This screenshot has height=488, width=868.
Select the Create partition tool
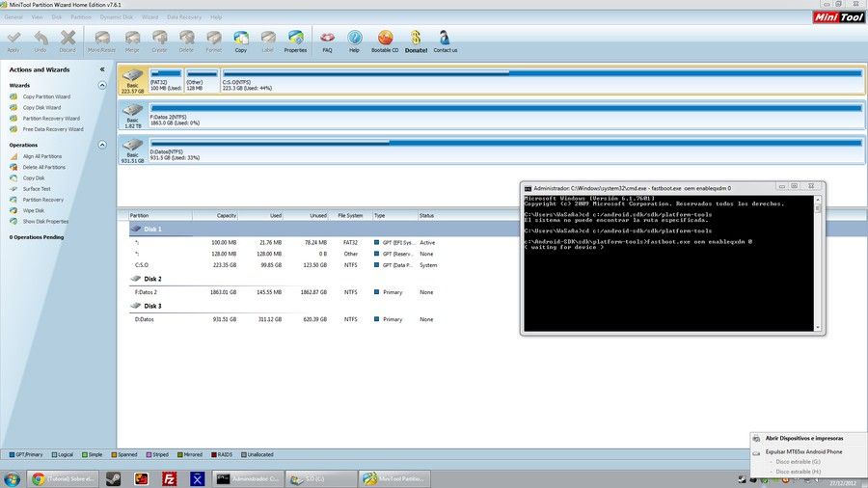point(159,41)
